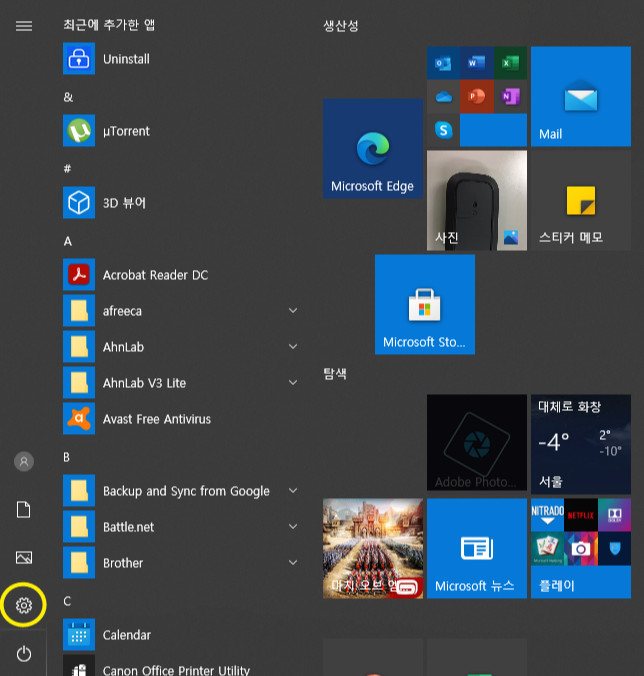Click the '&' section header
The height and width of the screenshot is (676, 644).
pyautogui.click(x=68, y=97)
